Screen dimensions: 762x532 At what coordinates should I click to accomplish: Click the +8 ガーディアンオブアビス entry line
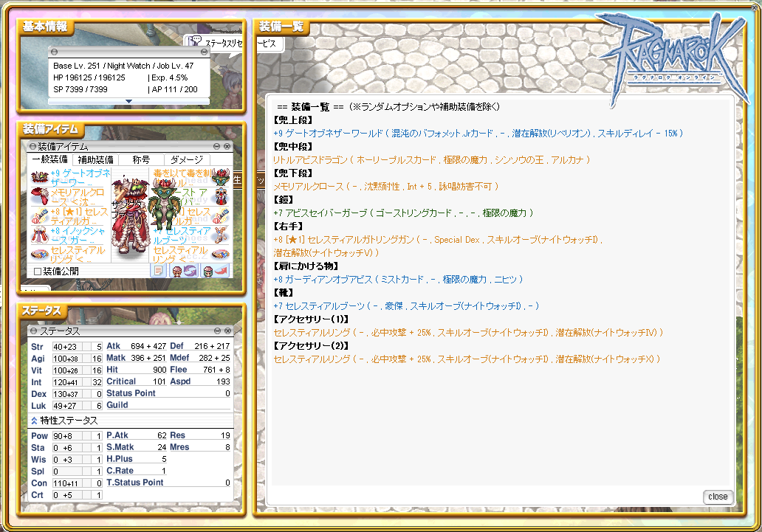tap(398, 280)
